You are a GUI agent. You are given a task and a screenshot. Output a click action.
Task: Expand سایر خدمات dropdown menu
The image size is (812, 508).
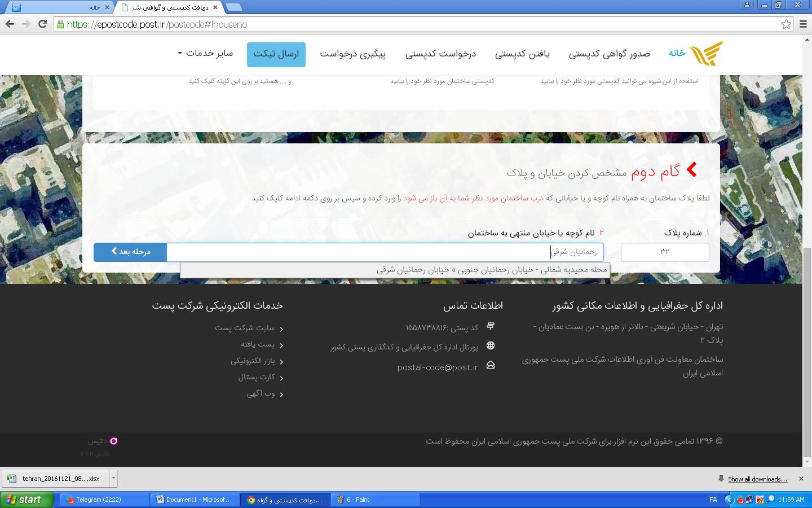(205, 53)
